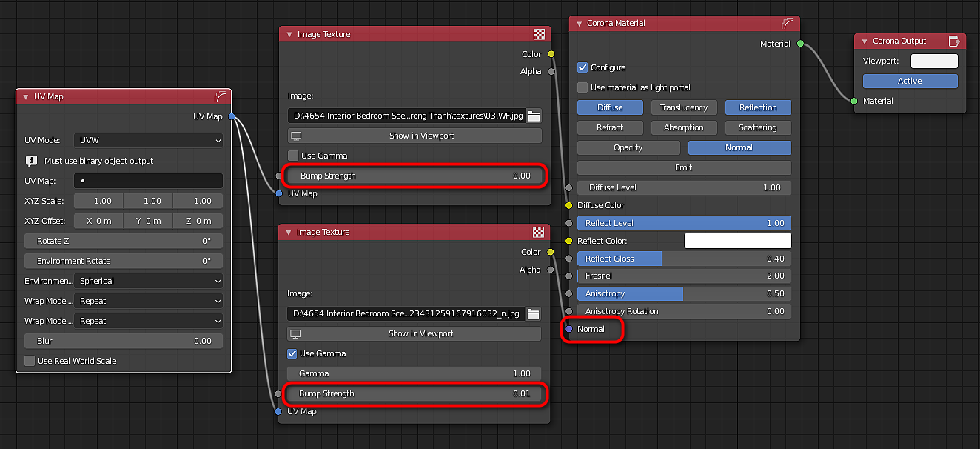980x449 pixels.
Task: Click the Anisotropy slider
Action: (684, 293)
